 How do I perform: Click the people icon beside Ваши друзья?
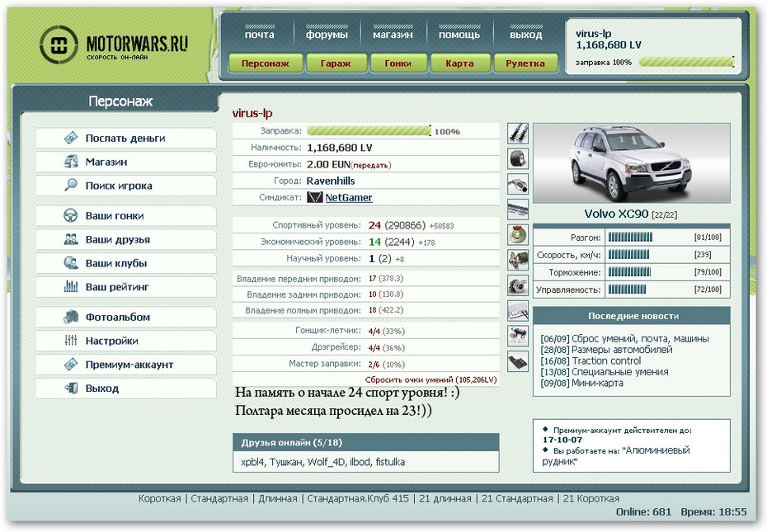71,239
